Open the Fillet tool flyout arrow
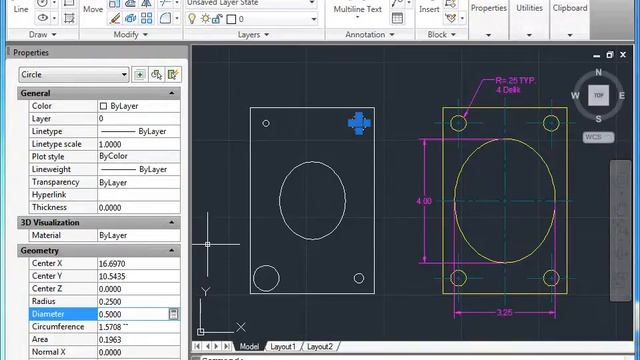This screenshot has height=360, width=640. [177, 18]
